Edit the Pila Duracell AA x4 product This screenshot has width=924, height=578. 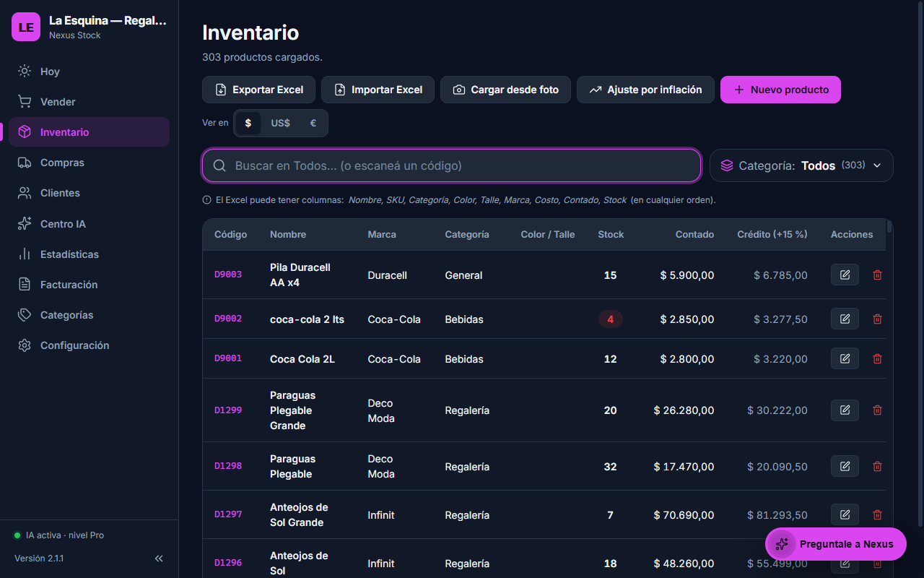coord(845,275)
